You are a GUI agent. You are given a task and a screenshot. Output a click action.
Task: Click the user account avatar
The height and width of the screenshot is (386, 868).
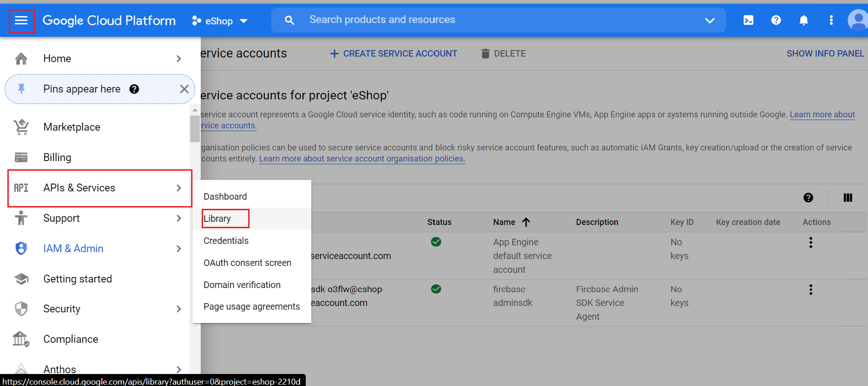857,20
